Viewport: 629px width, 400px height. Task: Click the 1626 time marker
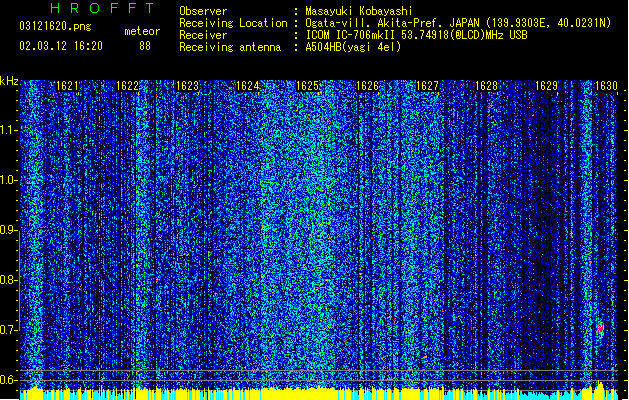point(367,86)
